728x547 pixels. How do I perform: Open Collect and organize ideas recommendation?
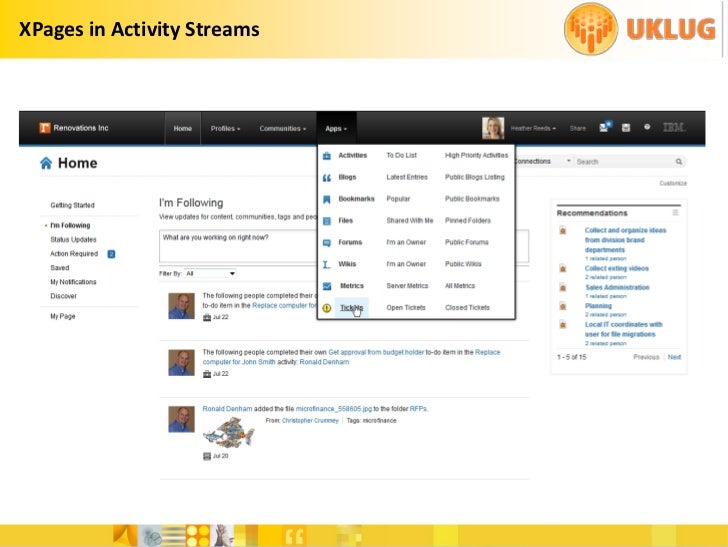point(625,240)
